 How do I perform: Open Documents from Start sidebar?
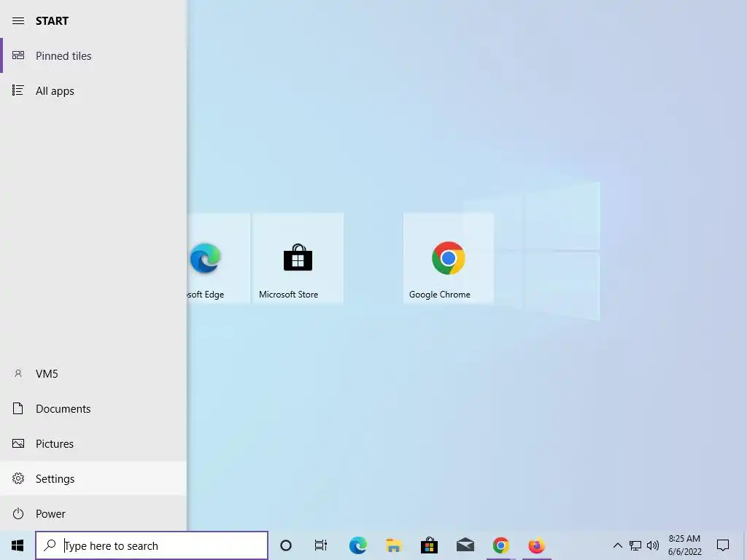[93, 408]
